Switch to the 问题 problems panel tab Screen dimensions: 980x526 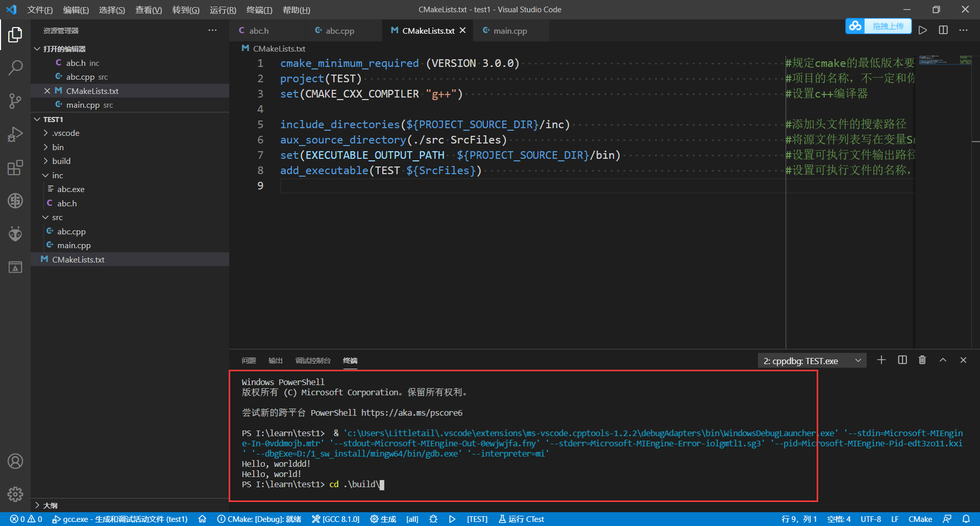(x=249, y=361)
